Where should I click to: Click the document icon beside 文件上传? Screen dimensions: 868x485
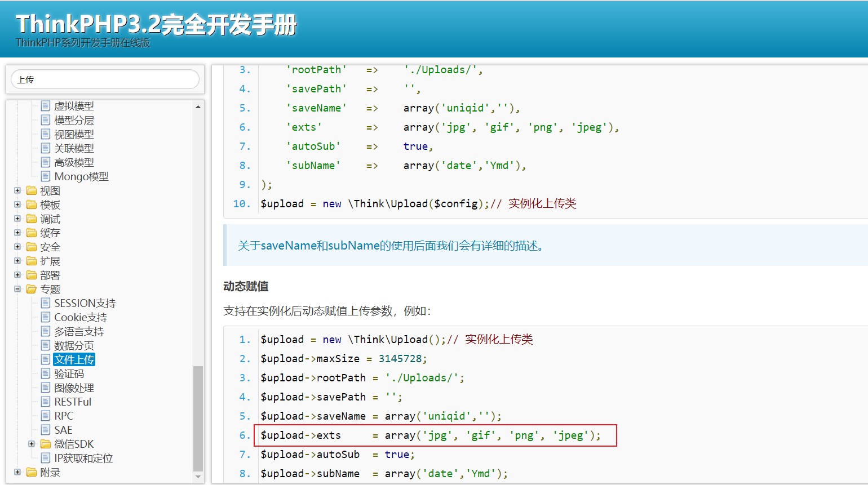pyautogui.click(x=46, y=359)
